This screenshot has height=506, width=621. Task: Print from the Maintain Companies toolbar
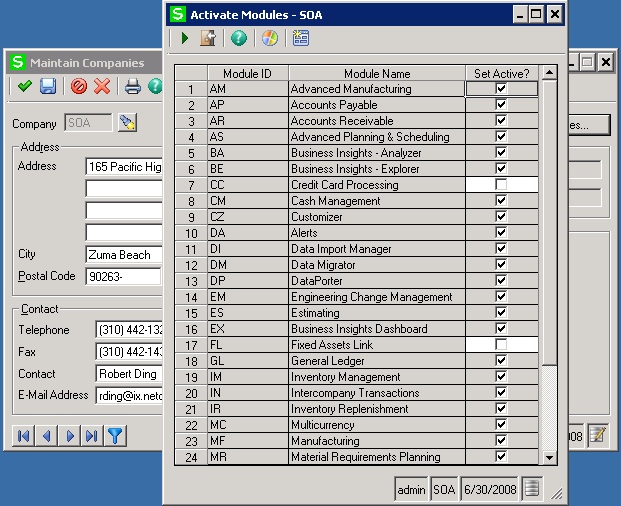[x=133, y=86]
